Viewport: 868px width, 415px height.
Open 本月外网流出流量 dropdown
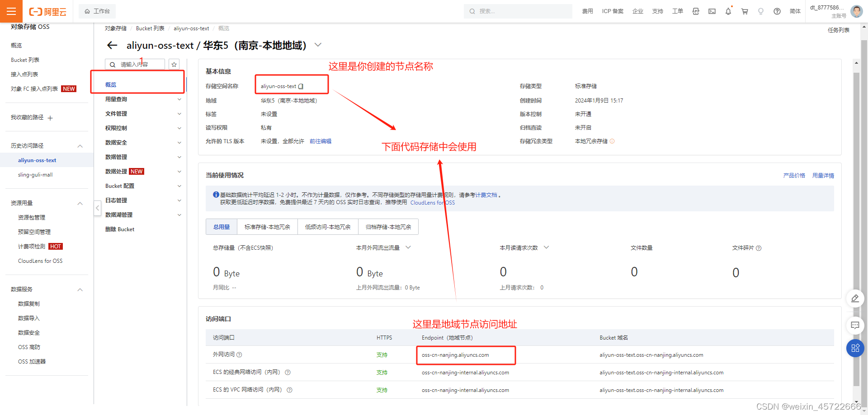click(408, 247)
